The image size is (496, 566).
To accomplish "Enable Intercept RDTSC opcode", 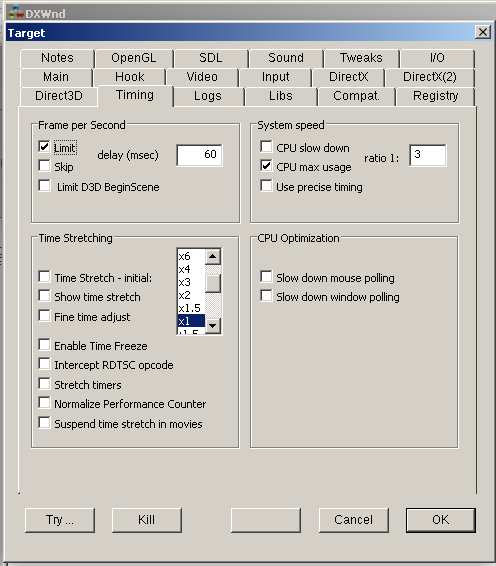I will pyautogui.click(x=44, y=364).
